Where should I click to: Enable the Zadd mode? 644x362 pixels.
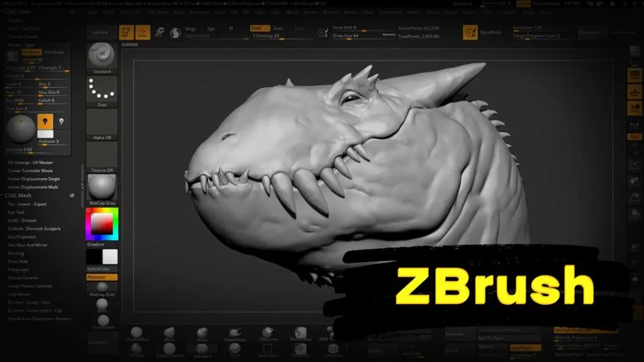point(260,28)
